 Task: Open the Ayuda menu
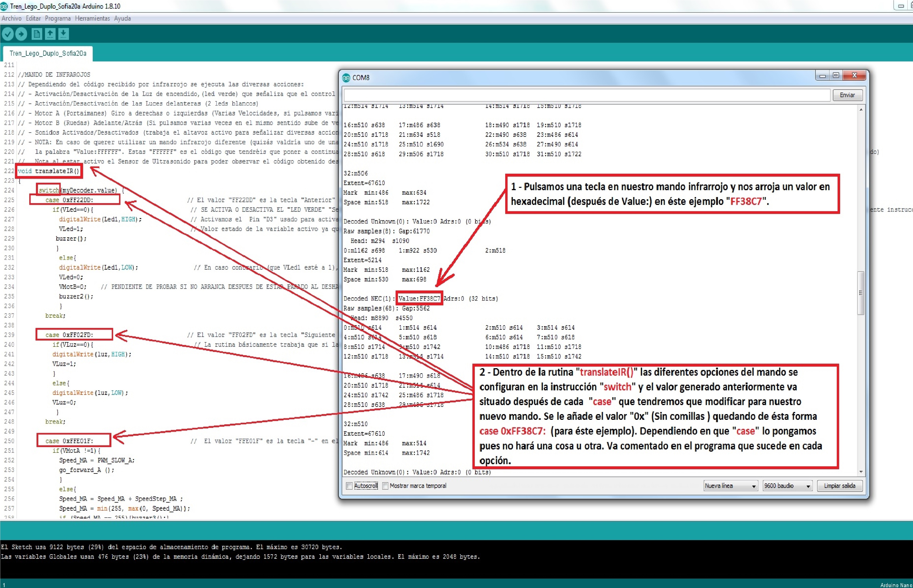122,18
